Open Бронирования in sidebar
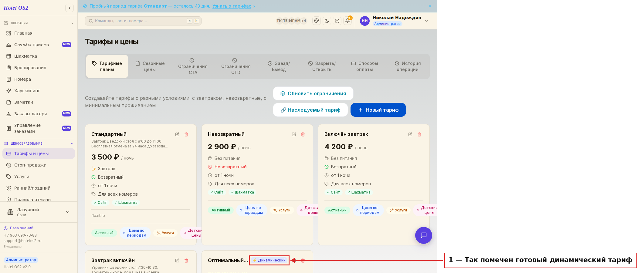Screen dimensions: 644x273 [x=39, y=68]
